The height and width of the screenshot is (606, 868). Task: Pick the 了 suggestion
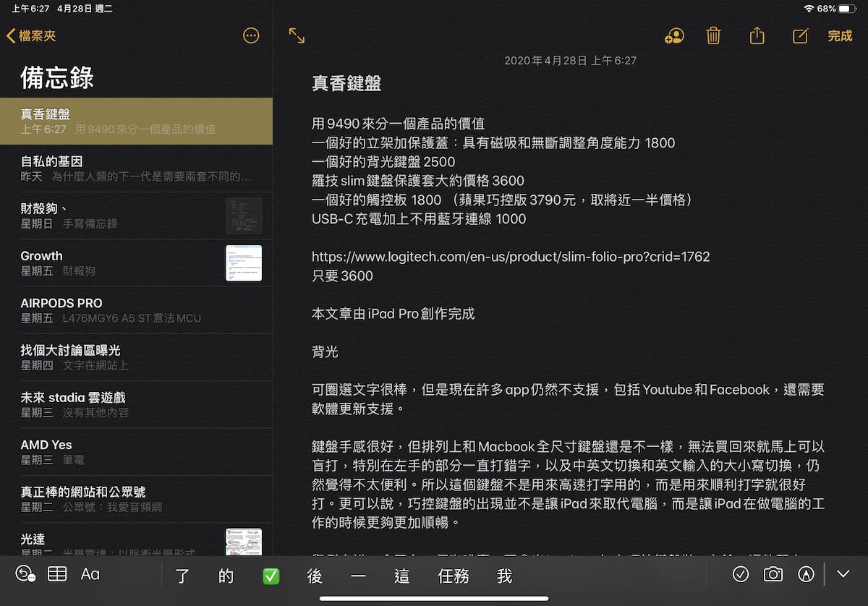[x=182, y=576]
